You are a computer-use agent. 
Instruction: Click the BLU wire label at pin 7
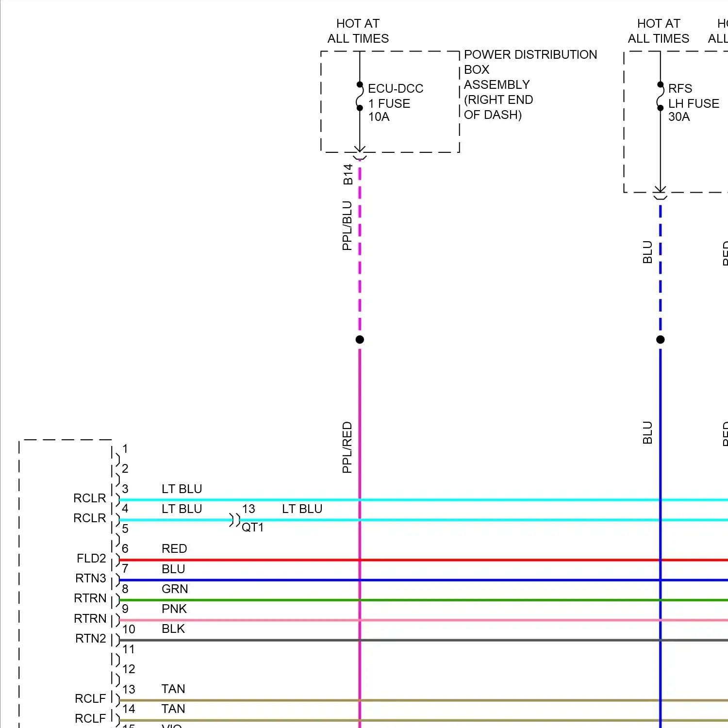click(173, 569)
